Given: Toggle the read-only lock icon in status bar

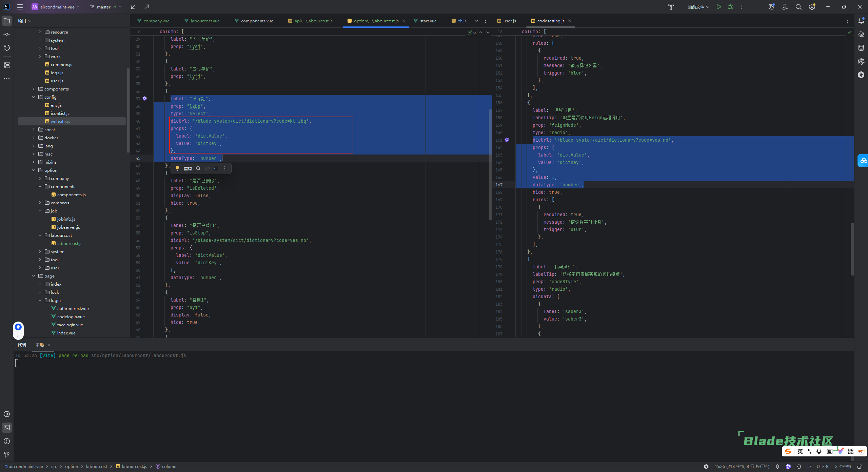Looking at the screenshot, I should point(860,467).
